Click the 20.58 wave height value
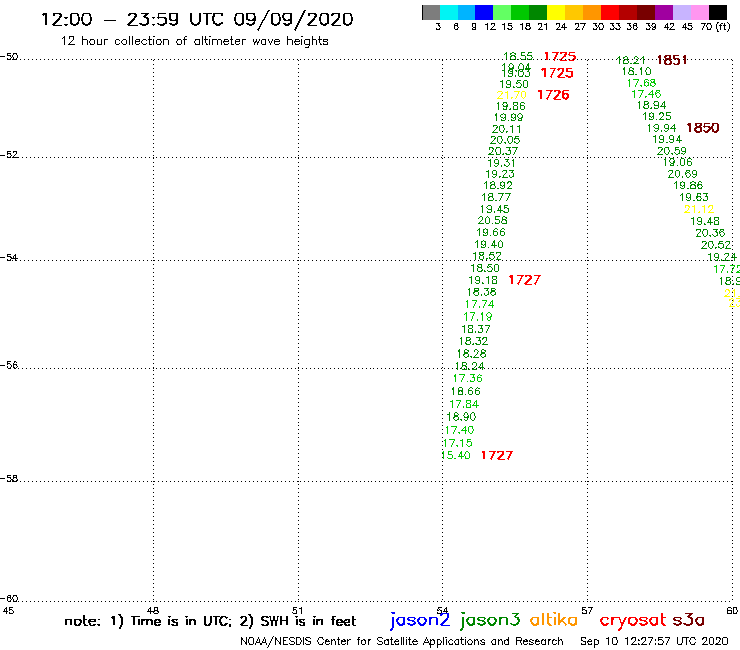Screen dimensions: 740x650 click(493, 220)
